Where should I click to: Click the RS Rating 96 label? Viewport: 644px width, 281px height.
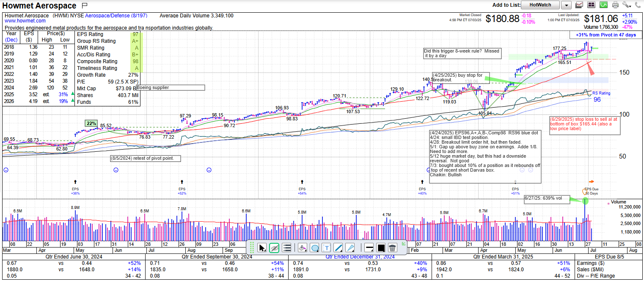(600, 97)
